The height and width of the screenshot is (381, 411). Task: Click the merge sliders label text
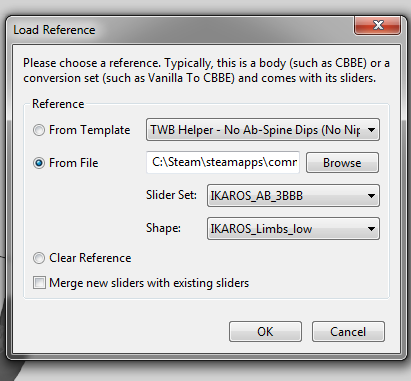(x=149, y=283)
